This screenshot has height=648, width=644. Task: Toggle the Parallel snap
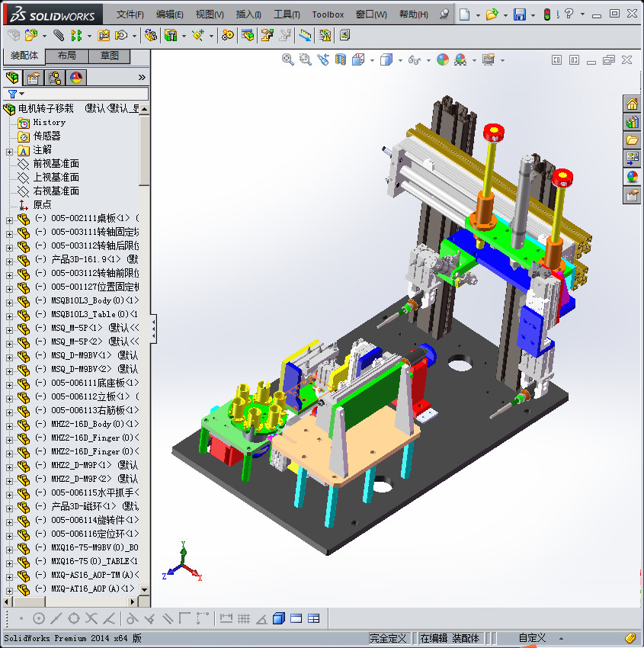click(168, 619)
